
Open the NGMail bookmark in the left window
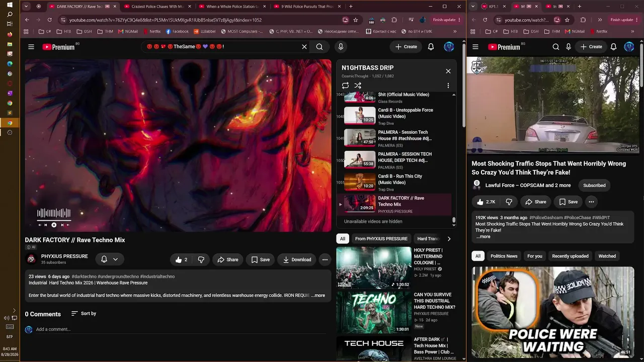pos(128,31)
